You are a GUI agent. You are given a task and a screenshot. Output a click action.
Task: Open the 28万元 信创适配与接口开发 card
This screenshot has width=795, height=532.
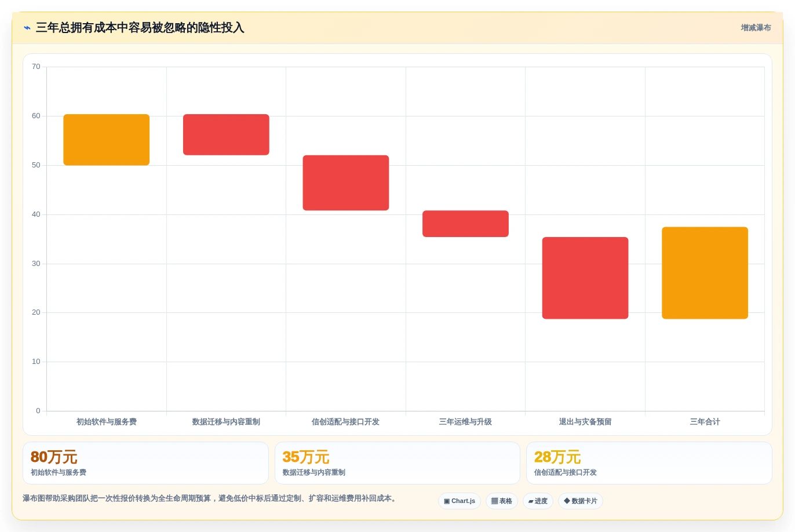tap(649, 463)
